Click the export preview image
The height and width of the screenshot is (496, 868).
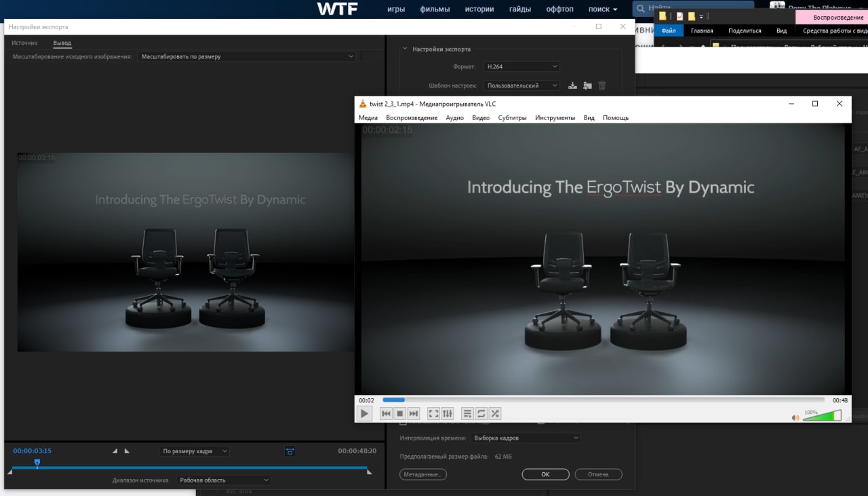(x=186, y=252)
